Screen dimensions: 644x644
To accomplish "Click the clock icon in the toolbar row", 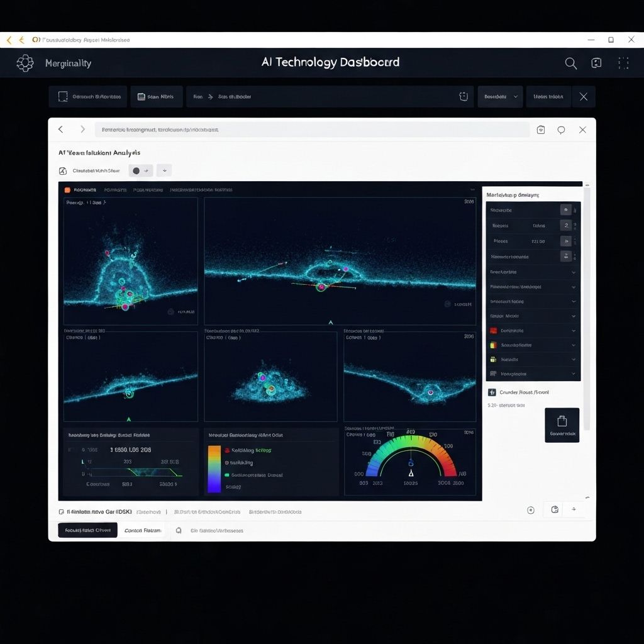I will [x=463, y=96].
